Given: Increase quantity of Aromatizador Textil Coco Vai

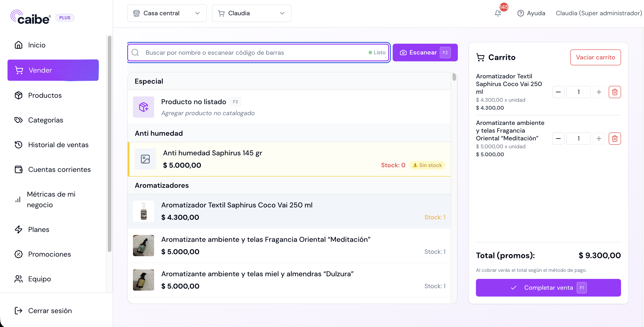Looking at the screenshot, I should (599, 92).
